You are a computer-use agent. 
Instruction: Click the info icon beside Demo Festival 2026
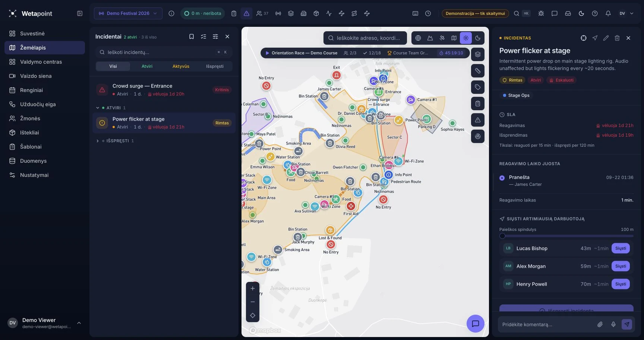171,13
